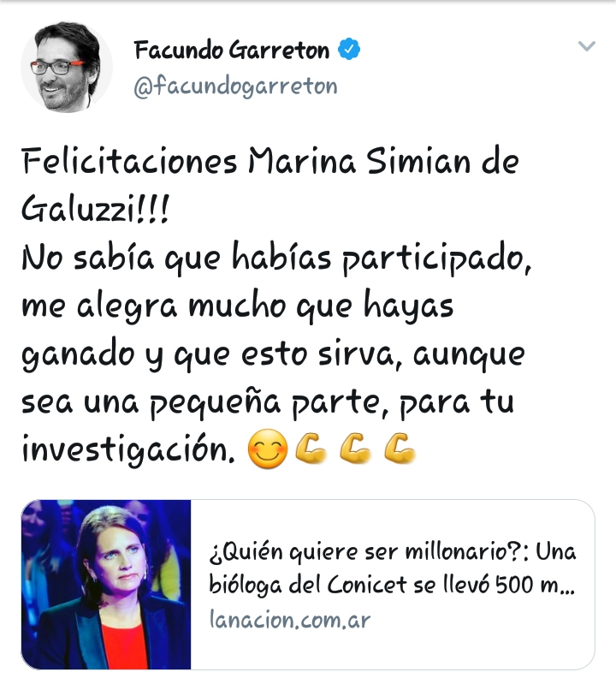
Task: Open the link card preview image
Action: (106, 585)
